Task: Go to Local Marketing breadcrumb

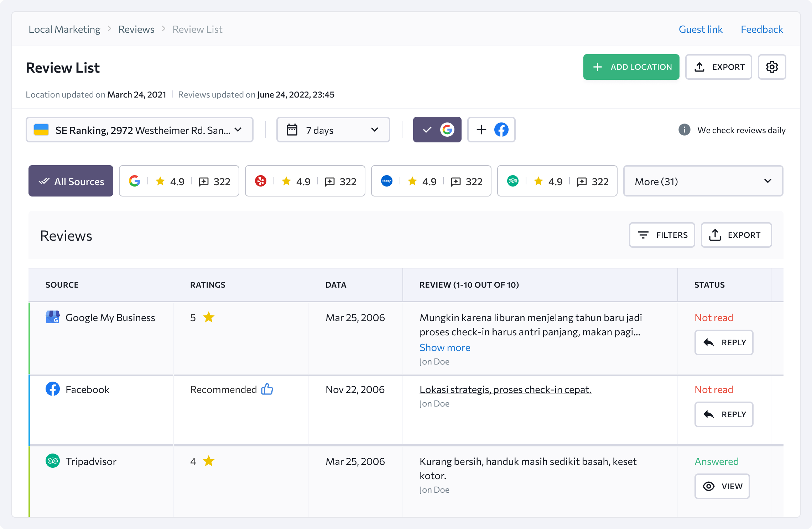Action: (64, 29)
